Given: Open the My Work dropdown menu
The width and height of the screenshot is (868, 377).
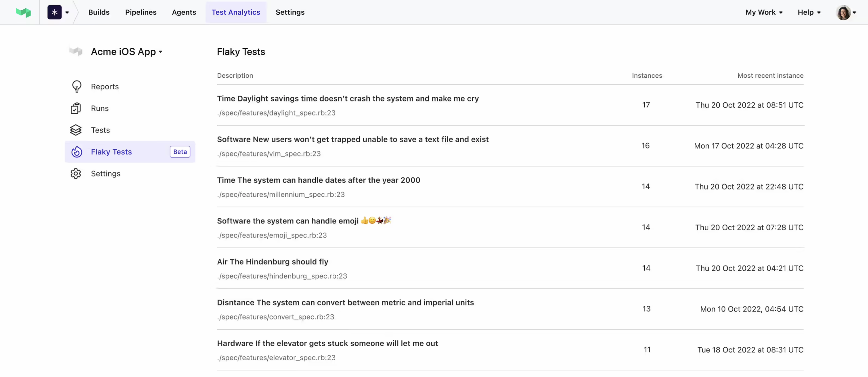Looking at the screenshot, I should pyautogui.click(x=764, y=13).
